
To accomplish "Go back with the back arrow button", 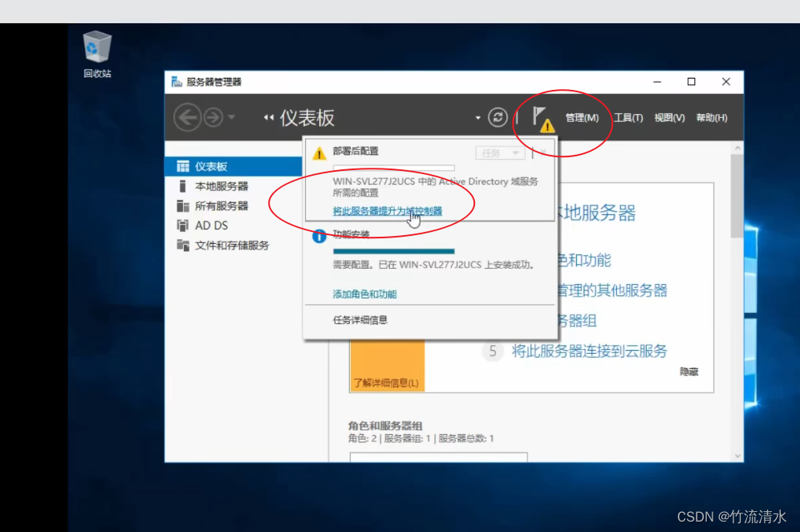I will (x=187, y=118).
